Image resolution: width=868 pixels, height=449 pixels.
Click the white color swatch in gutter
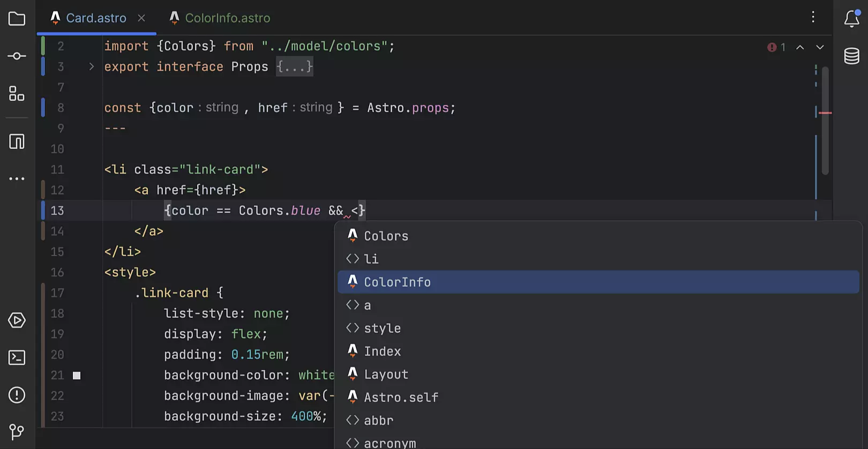[77, 376]
